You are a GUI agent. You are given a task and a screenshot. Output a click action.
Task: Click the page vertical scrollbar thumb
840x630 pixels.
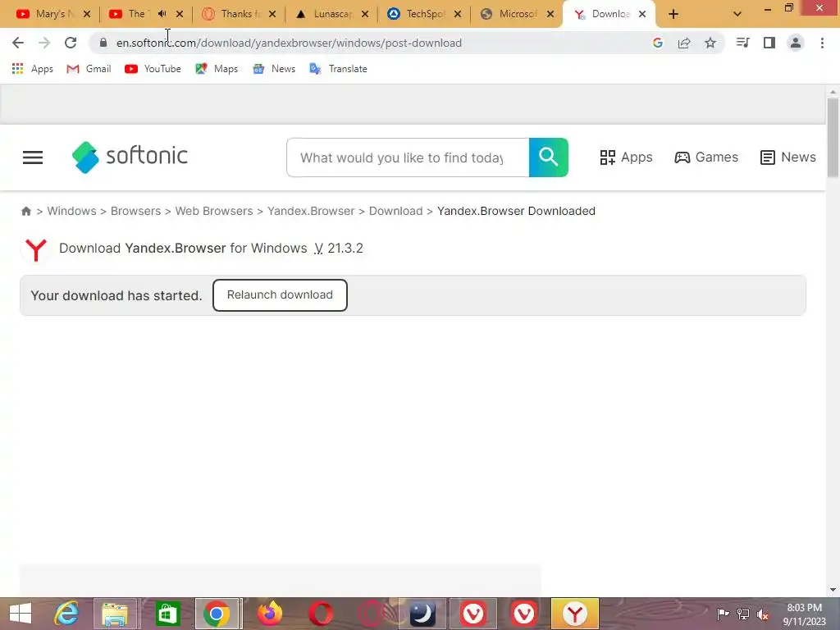tap(833, 137)
